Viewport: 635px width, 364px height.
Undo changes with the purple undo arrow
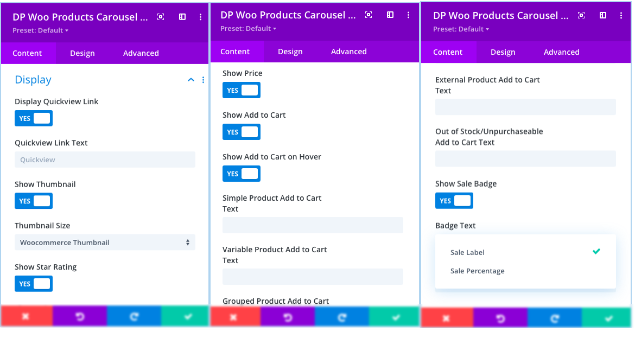[x=79, y=316]
